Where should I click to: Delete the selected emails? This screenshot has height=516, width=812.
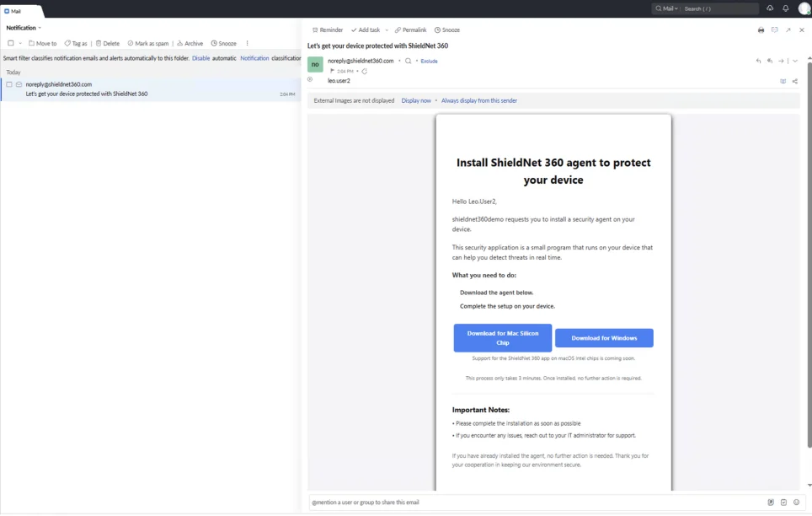tap(108, 44)
